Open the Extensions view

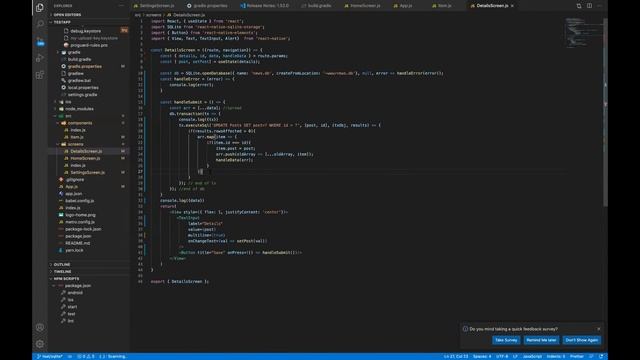coord(40,75)
